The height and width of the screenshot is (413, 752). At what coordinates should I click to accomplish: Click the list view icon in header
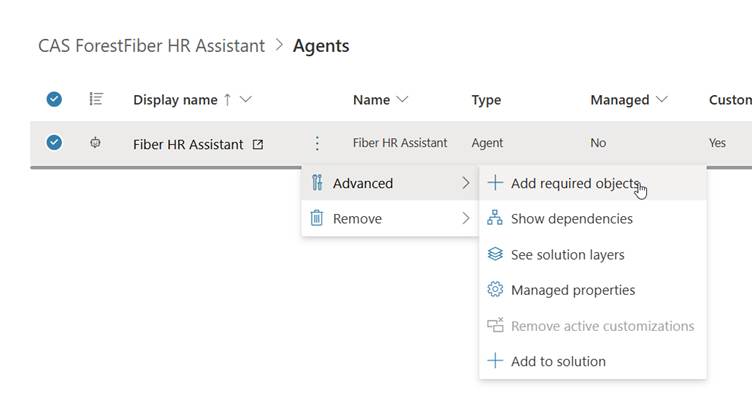[x=96, y=99]
